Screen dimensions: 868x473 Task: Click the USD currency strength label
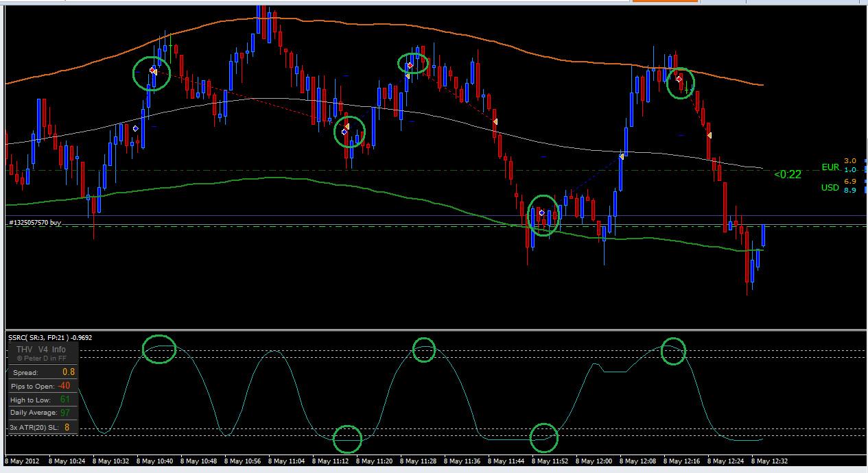830,188
